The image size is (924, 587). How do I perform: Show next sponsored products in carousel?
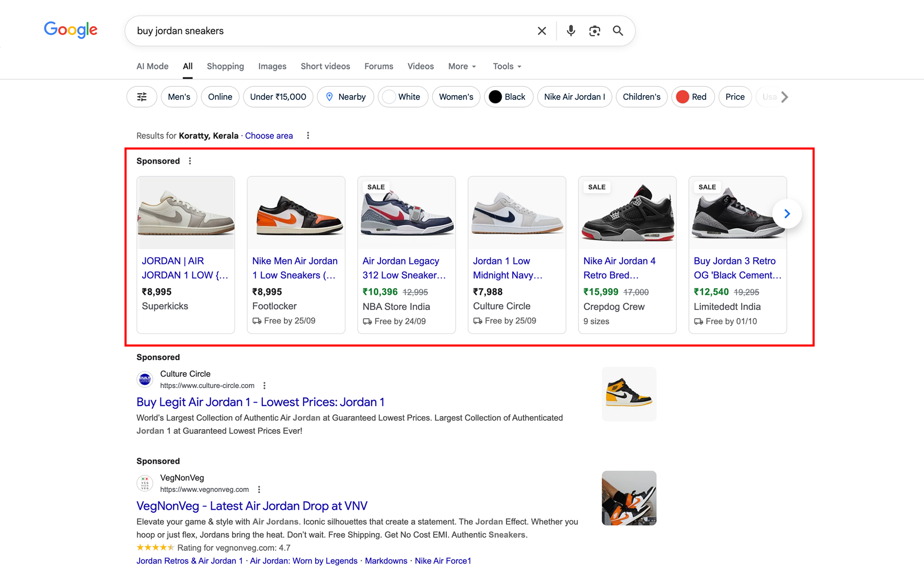(x=787, y=214)
